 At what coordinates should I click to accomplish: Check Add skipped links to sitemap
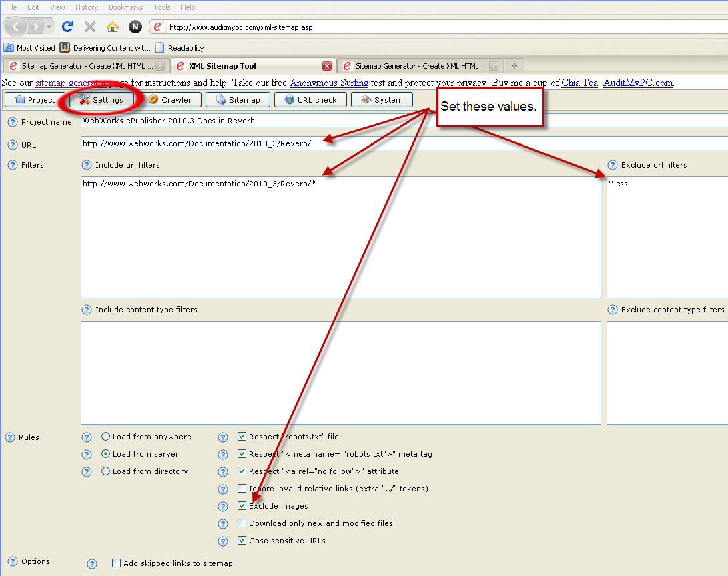[117, 563]
